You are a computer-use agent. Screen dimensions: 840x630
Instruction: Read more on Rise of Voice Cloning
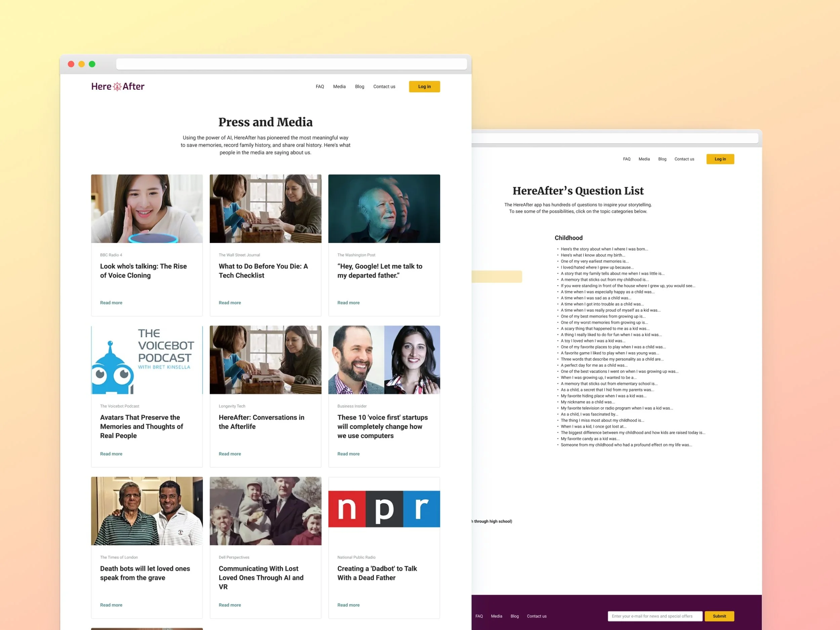coord(111,303)
